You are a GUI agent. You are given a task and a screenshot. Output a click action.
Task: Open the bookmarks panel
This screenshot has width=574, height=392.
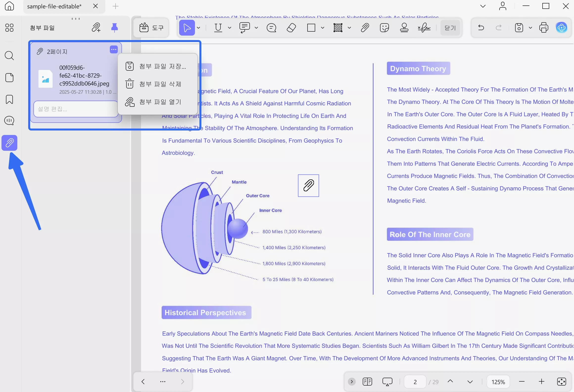[9, 99]
